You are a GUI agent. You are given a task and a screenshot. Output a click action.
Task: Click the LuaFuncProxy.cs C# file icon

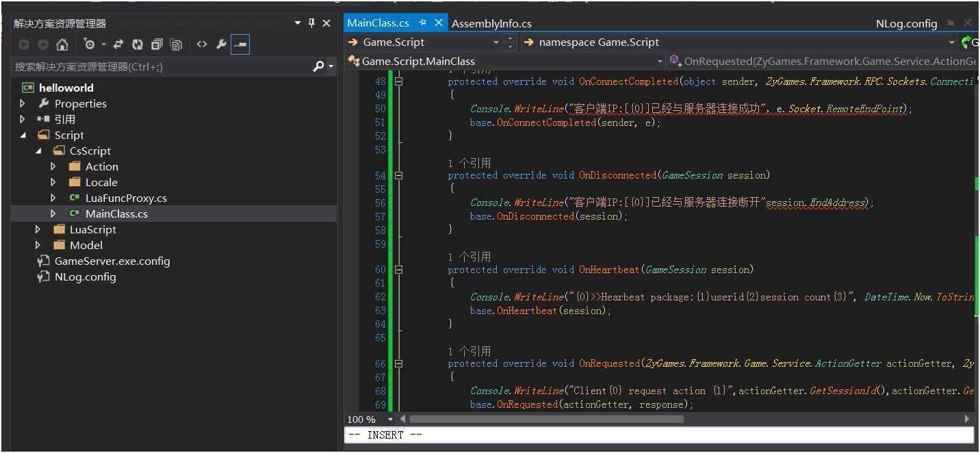point(75,198)
